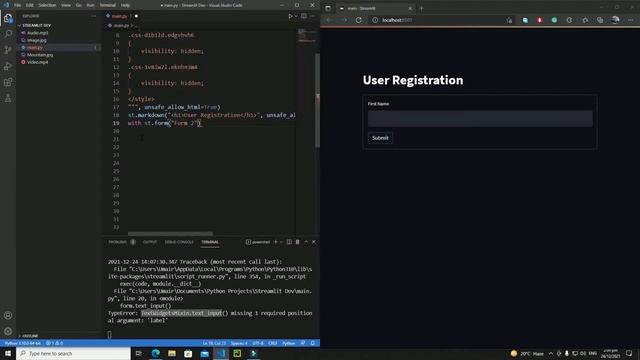
Task: Add a new terminal with plus icon
Action: click(x=276, y=242)
